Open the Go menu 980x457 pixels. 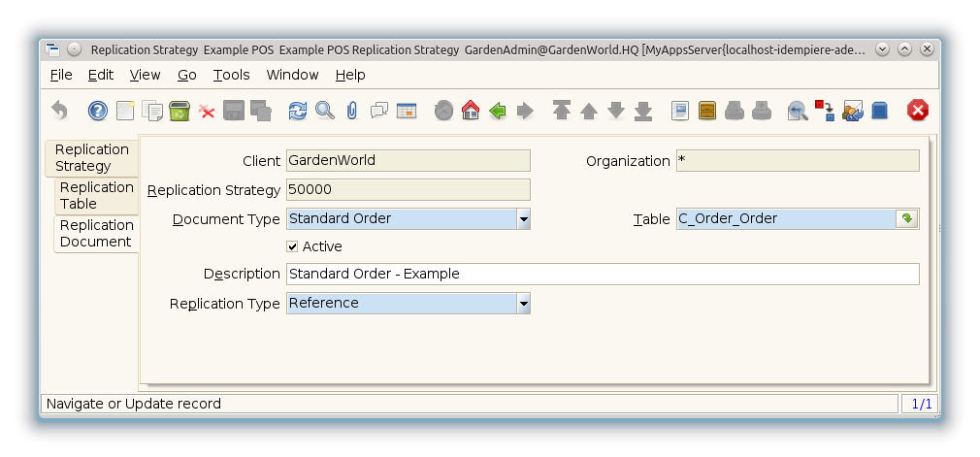point(186,75)
